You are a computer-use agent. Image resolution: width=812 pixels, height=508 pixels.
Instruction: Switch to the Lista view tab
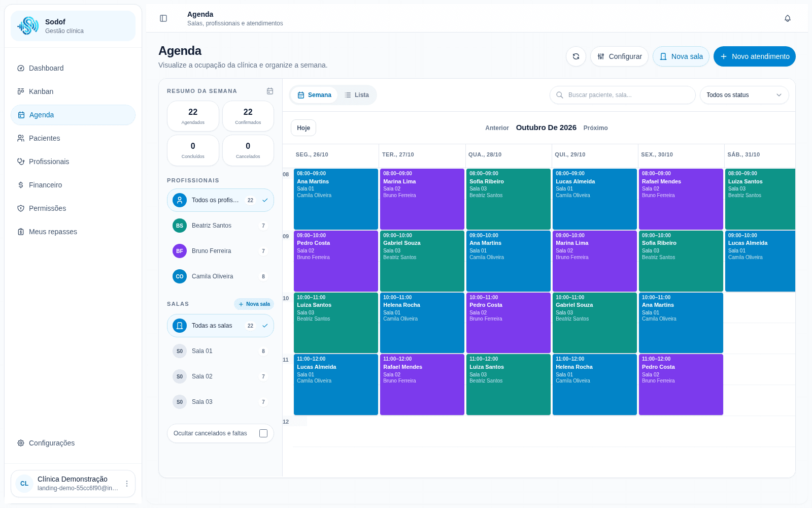point(357,95)
